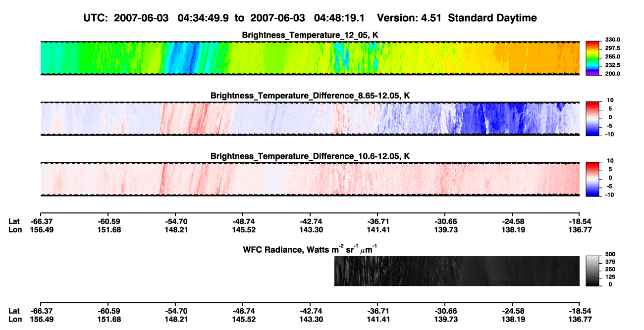Click longitude 143.30 on the axis below WFC Radiance

click(x=310, y=319)
